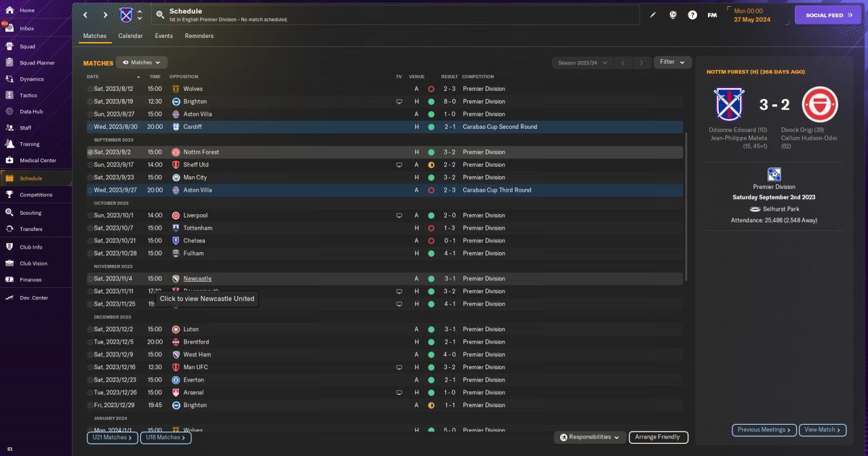Toggle the selection circle for Luton match row

(x=90, y=329)
